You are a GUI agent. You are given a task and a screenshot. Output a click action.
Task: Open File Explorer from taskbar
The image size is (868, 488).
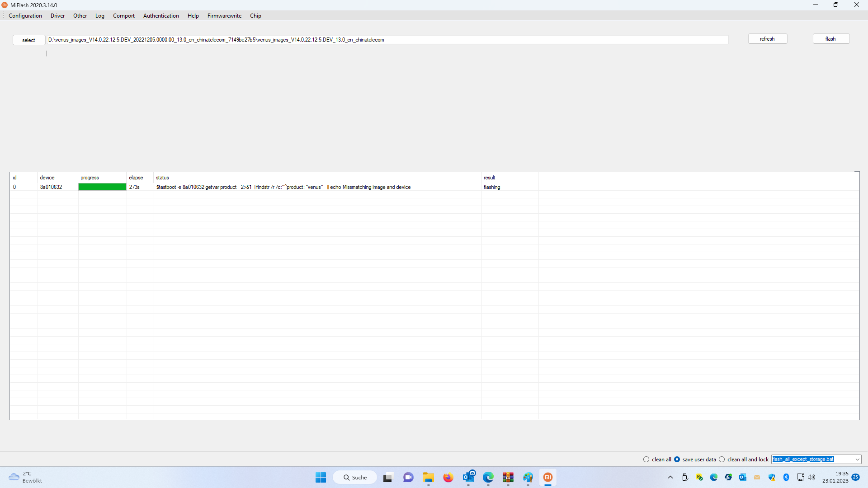click(428, 477)
